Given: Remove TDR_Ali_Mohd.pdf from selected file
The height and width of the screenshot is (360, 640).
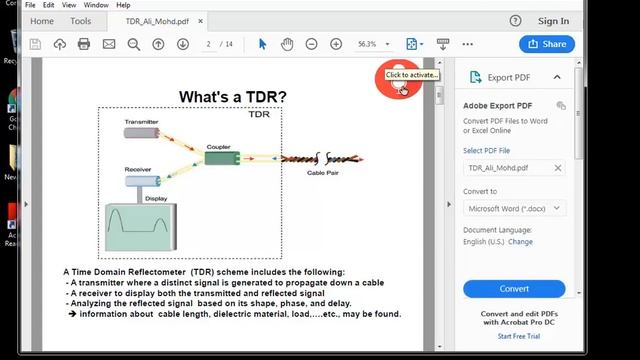Looking at the screenshot, I should point(558,168).
